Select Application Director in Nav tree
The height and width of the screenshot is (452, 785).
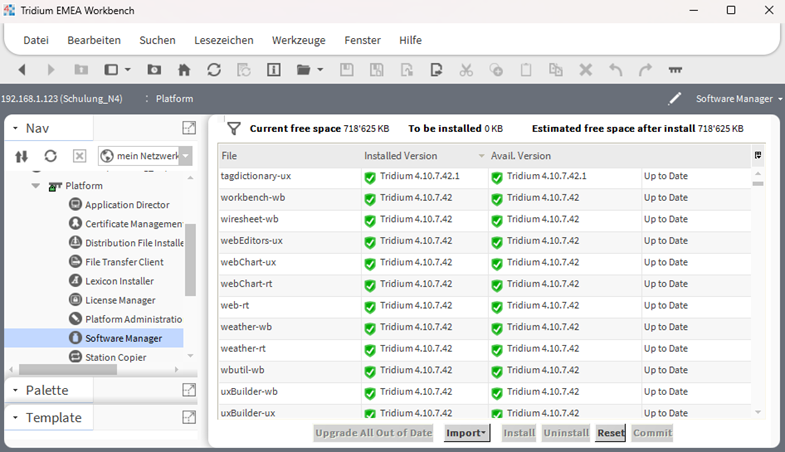tap(127, 205)
